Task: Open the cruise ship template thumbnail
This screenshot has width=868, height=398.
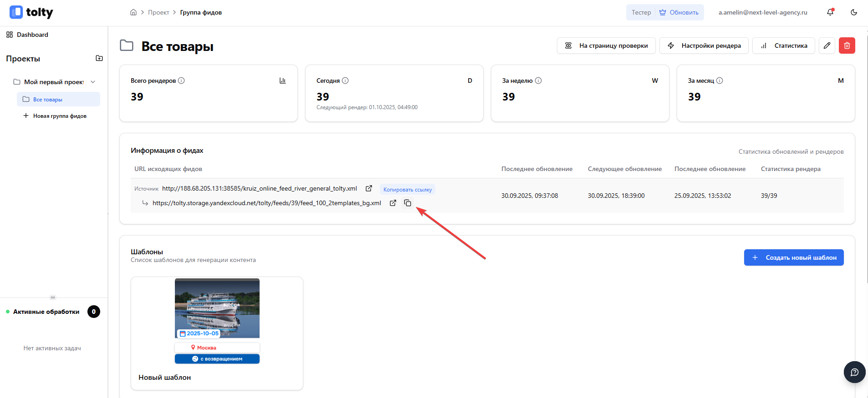Action: pyautogui.click(x=217, y=321)
